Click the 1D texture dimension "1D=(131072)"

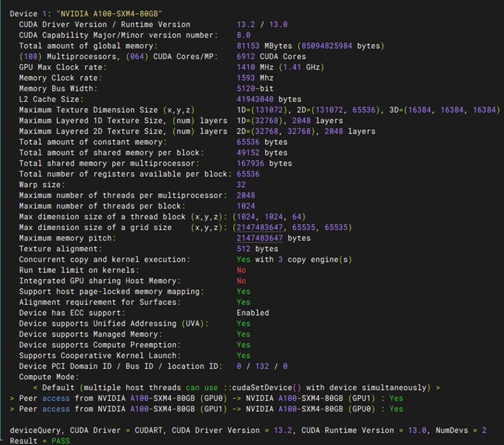coord(262,110)
